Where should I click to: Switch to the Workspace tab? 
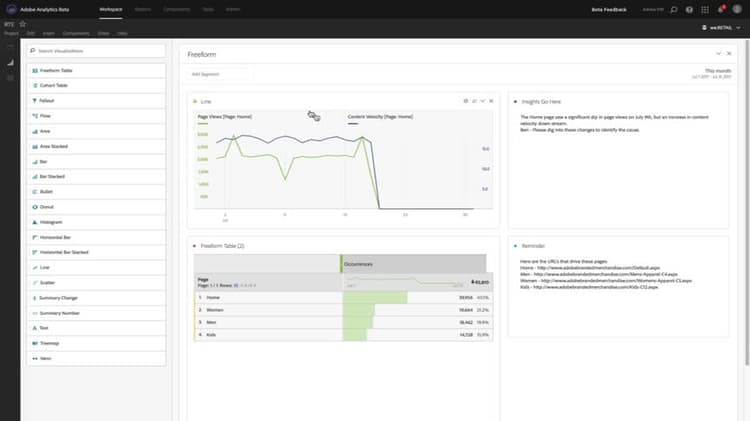(110, 10)
